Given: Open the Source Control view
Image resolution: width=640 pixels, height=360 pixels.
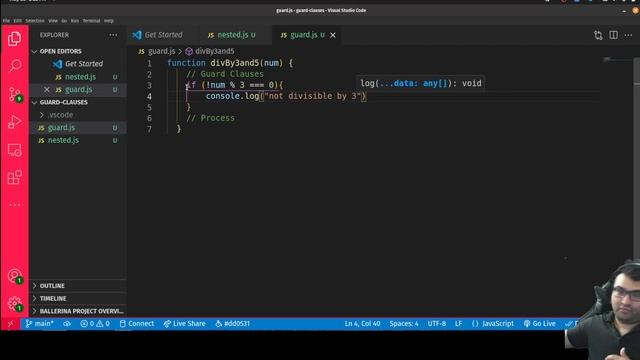Looking at the screenshot, I should 15,94.
